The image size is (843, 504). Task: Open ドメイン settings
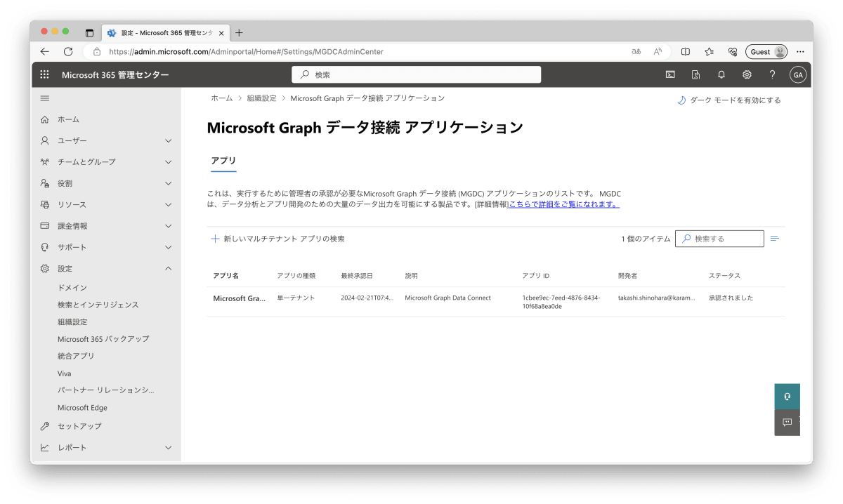(72, 288)
